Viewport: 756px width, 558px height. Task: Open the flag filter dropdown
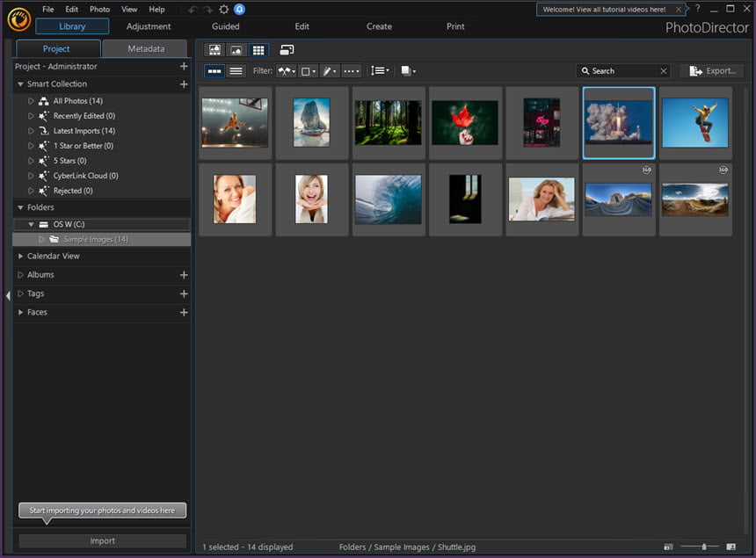(287, 71)
